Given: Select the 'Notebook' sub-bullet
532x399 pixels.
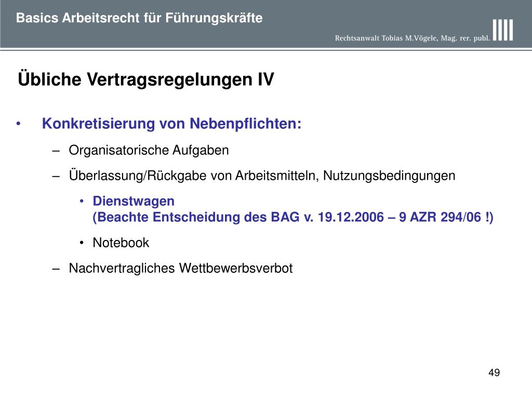Looking at the screenshot, I should 121,243.
